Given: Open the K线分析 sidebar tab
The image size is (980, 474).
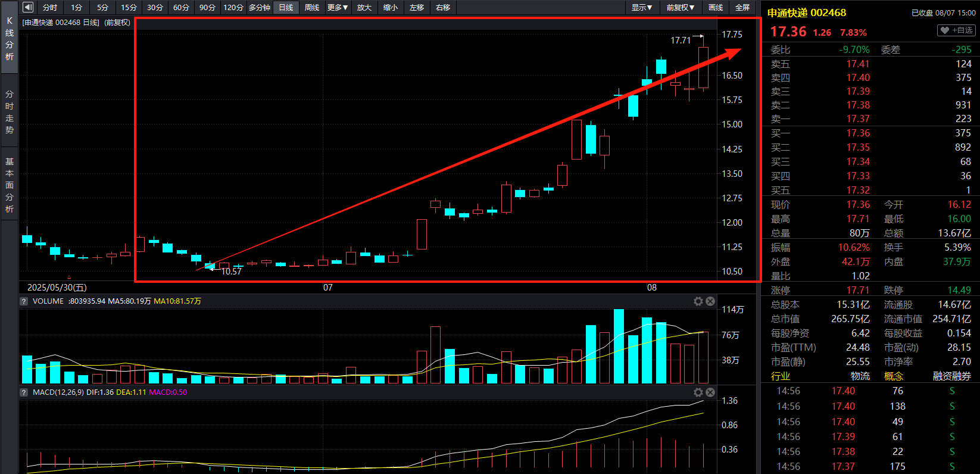Looking at the screenshot, I should tap(10, 39).
